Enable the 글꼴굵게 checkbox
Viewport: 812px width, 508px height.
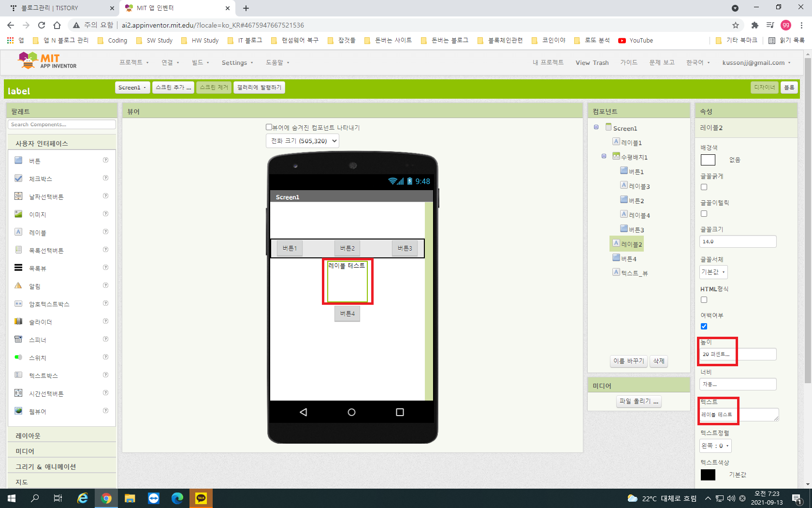coord(704,187)
